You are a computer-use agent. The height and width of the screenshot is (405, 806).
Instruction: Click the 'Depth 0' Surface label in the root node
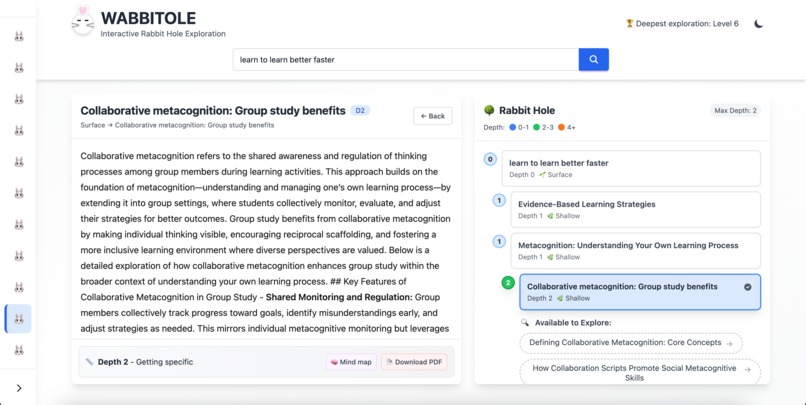pyautogui.click(x=541, y=175)
